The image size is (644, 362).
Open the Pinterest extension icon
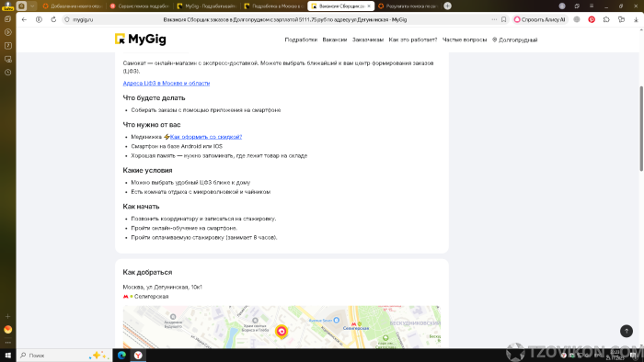[592, 19]
